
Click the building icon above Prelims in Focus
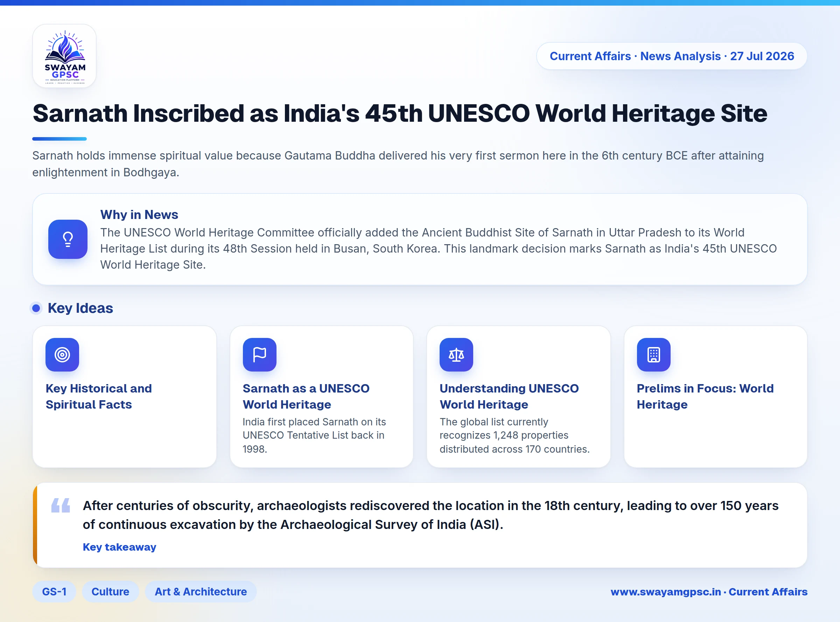click(653, 355)
